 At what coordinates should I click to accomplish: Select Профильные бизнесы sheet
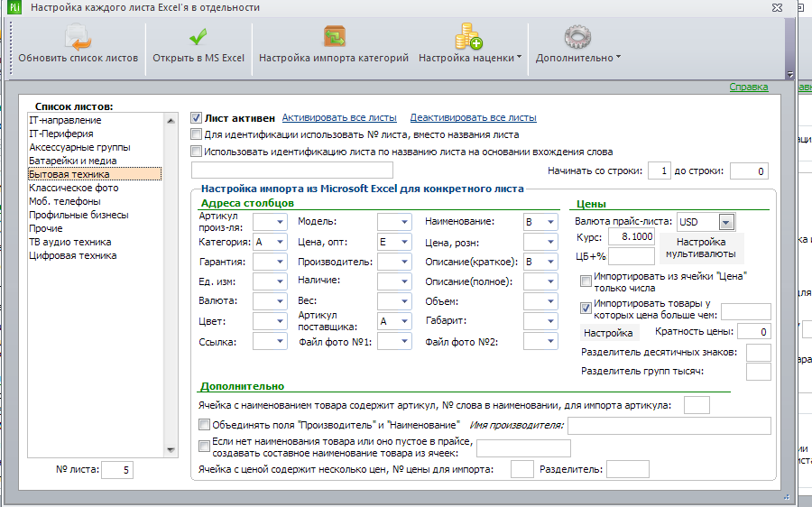tap(78, 215)
